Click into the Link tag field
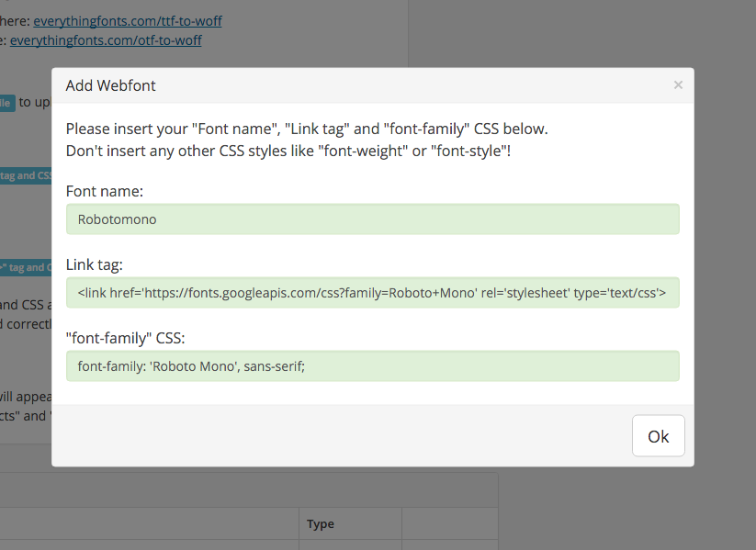Viewport: 756px width, 550px height. [x=372, y=293]
